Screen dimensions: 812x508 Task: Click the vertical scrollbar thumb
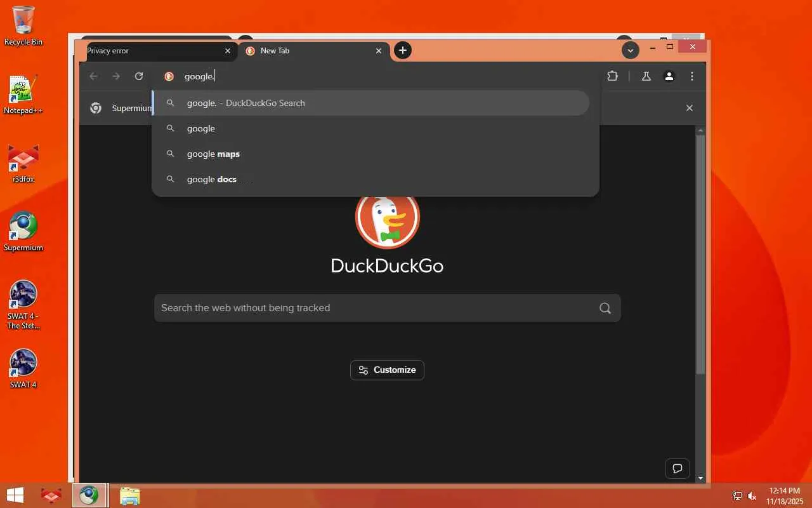pos(700,254)
